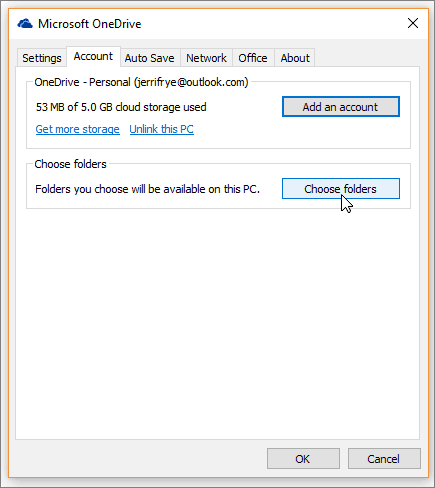This screenshot has width=435, height=488.
Task: Open the Auto Save tab
Action: point(150,58)
